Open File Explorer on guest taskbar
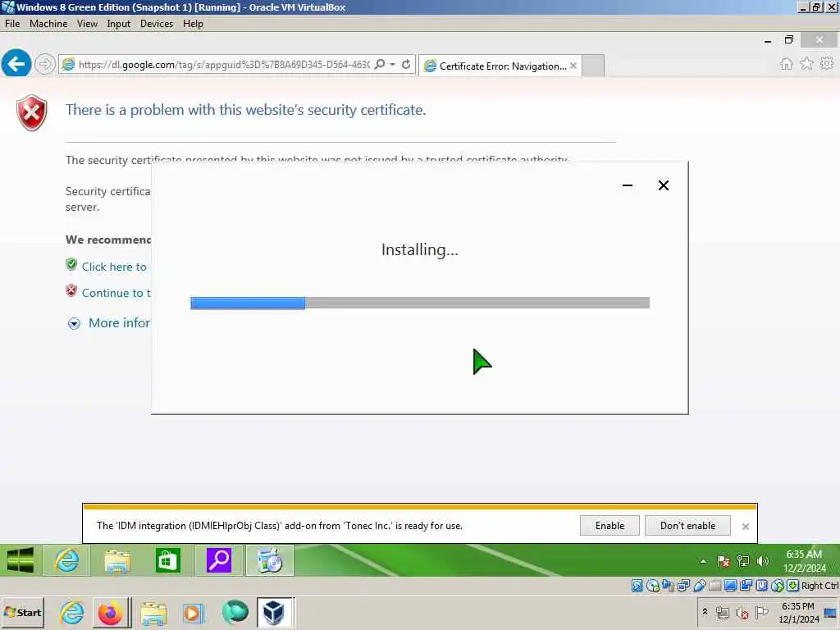This screenshot has width=840, height=630. [x=117, y=561]
